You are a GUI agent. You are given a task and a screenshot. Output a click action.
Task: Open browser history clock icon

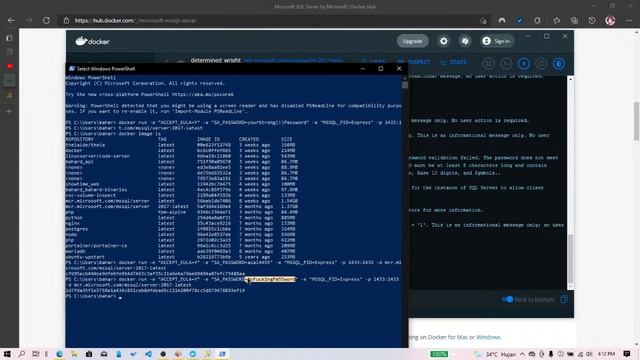coord(592,20)
